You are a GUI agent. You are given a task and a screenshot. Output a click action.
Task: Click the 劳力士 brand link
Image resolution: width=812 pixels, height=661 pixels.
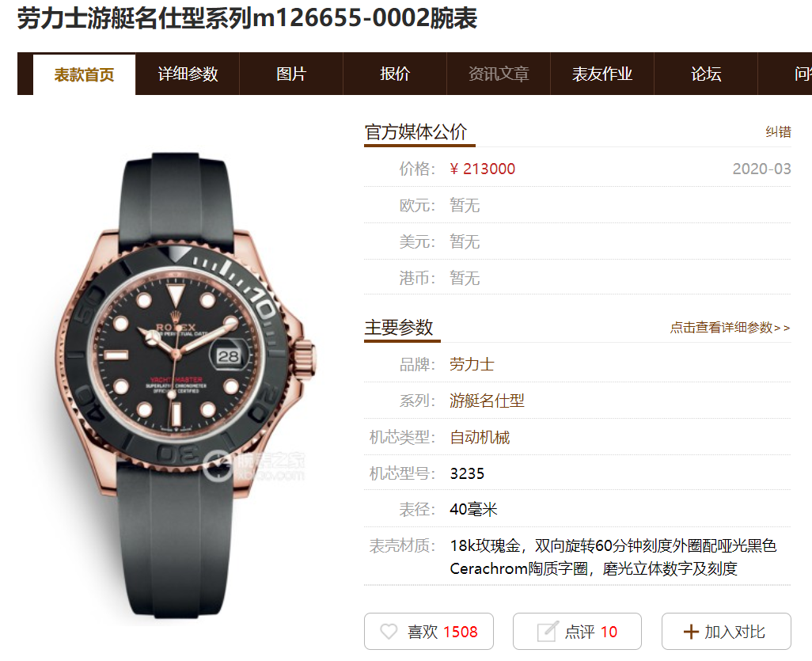pos(472,364)
